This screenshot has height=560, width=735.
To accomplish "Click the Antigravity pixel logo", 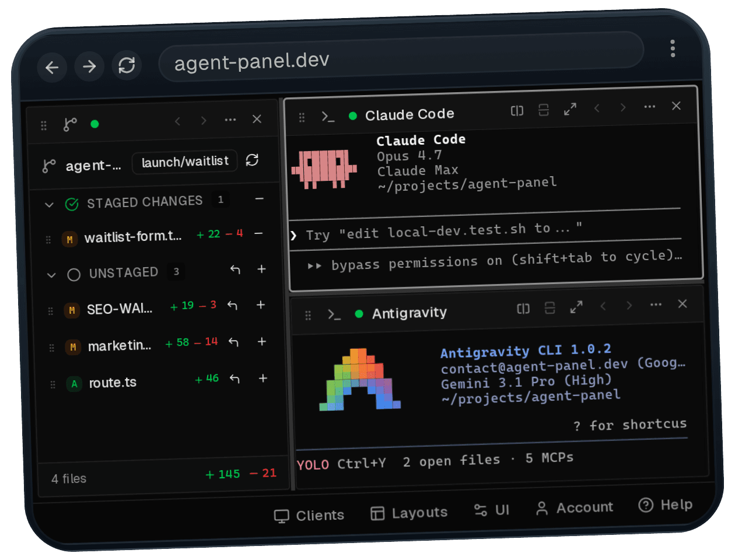I will click(x=360, y=379).
